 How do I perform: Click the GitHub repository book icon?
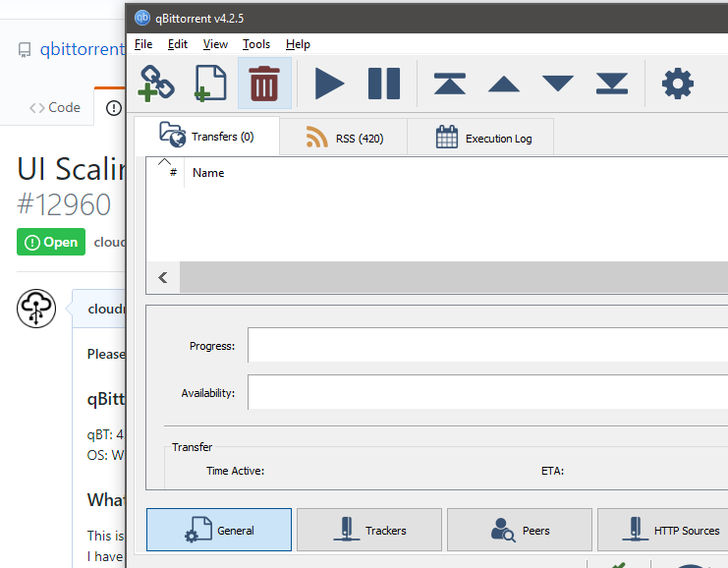pos(25,50)
